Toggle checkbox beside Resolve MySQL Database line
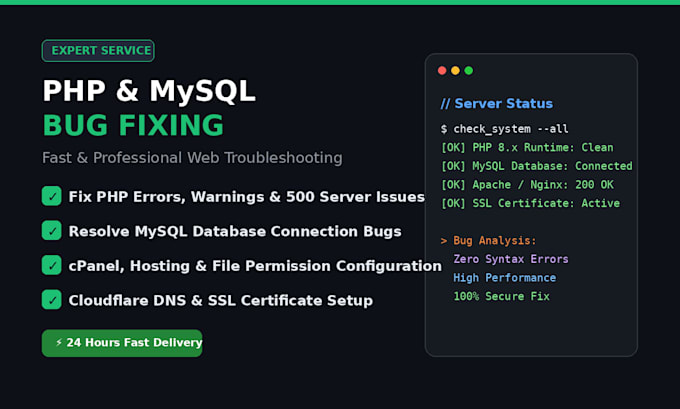This screenshot has height=409, width=680. (x=52, y=231)
